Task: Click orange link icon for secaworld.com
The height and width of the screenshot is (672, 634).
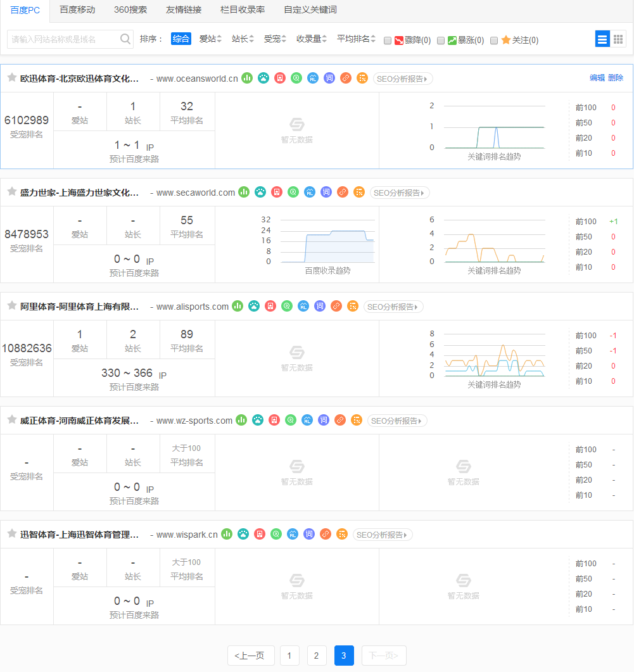Action: tap(343, 192)
